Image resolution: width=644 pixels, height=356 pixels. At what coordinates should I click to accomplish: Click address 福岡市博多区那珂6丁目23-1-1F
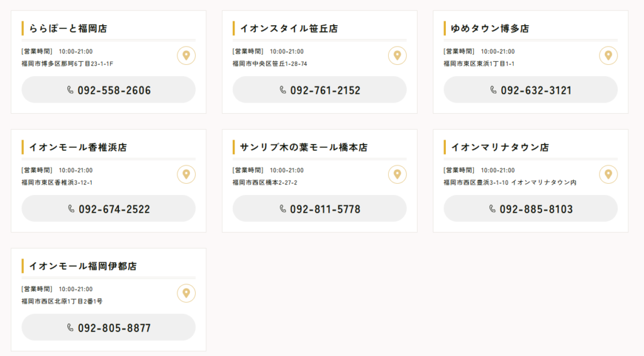coord(67,64)
